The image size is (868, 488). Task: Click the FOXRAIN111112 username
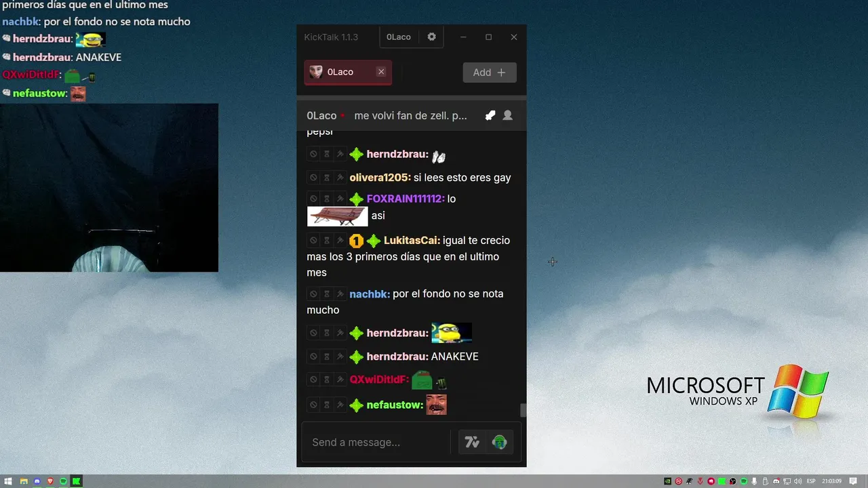[406, 199]
